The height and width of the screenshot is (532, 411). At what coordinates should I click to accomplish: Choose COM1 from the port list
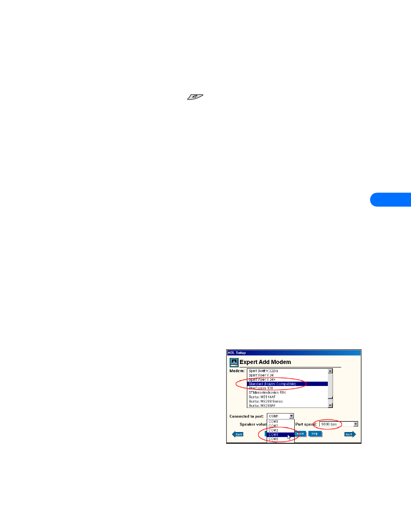tap(280, 422)
